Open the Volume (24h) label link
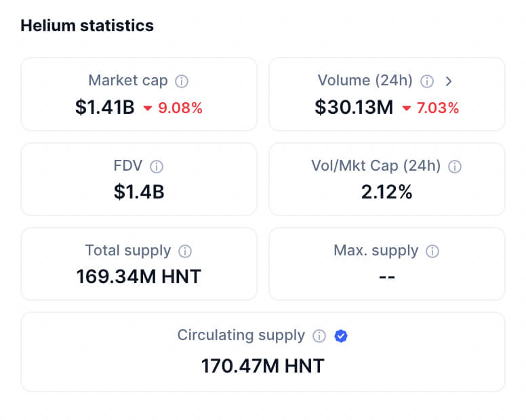Viewport: 526px width, 420px height. [x=365, y=81]
